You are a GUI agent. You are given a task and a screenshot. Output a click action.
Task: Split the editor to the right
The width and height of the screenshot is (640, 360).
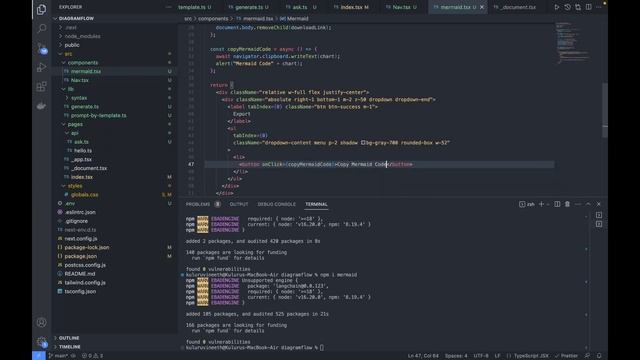tap(589, 7)
